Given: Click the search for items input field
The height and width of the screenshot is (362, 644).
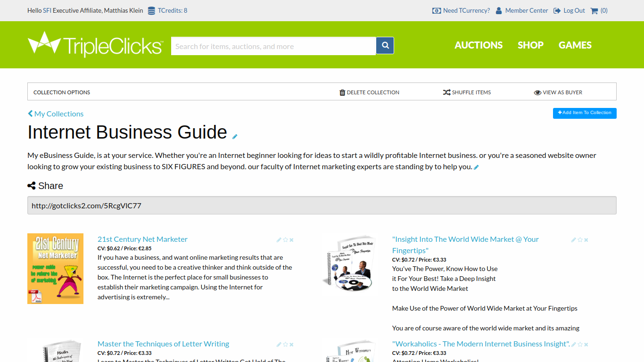Looking at the screenshot, I should click(273, 46).
